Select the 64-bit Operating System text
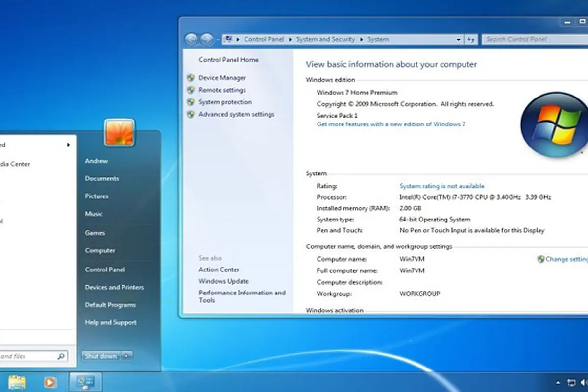 (435, 220)
